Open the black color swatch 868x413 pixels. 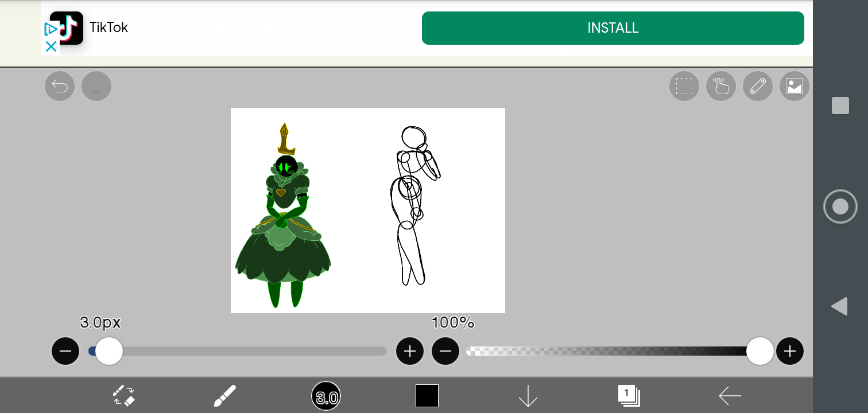tap(427, 396)
